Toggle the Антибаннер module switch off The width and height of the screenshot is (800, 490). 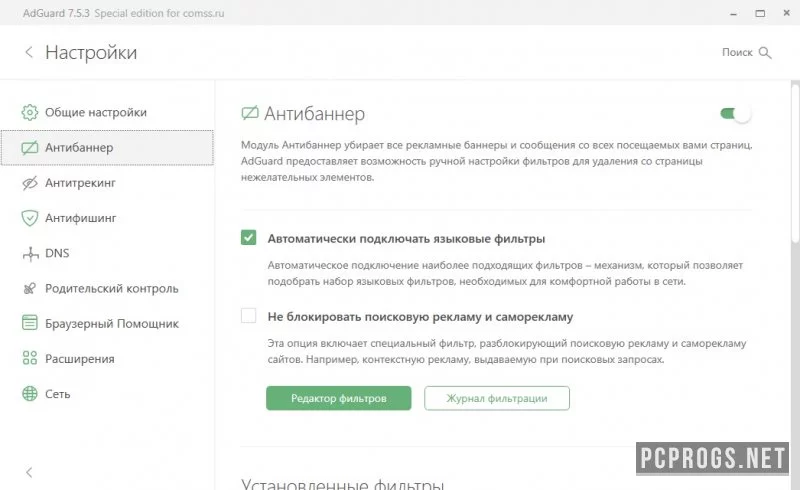click(735, 113)
